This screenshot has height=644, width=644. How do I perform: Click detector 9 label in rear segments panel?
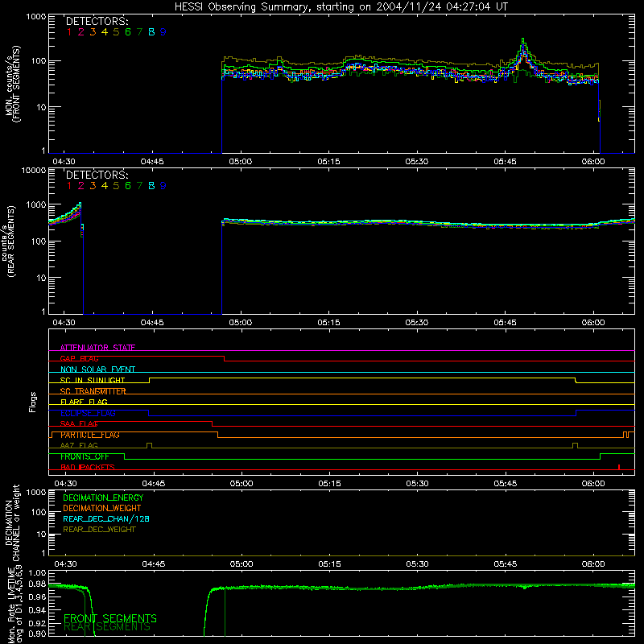tap(163, 186)
